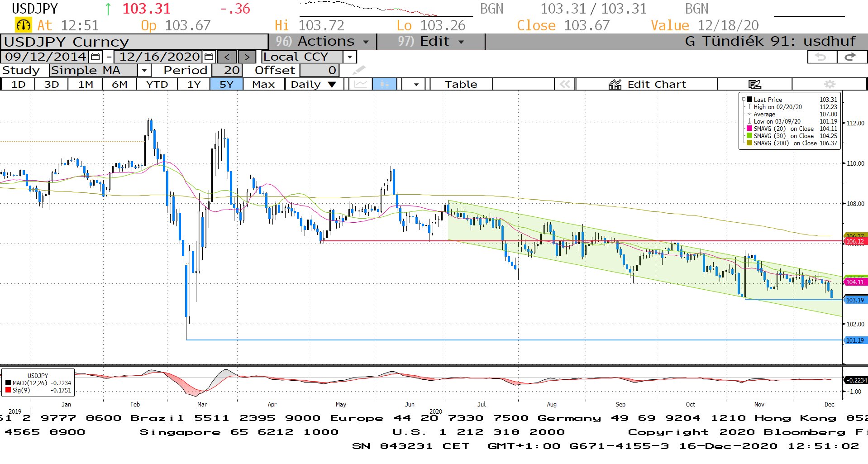Expand the Local CCY currency dropdown arrow
This screenshot has height=464, width=868.
pyautogui.click(x=349, y=57)
